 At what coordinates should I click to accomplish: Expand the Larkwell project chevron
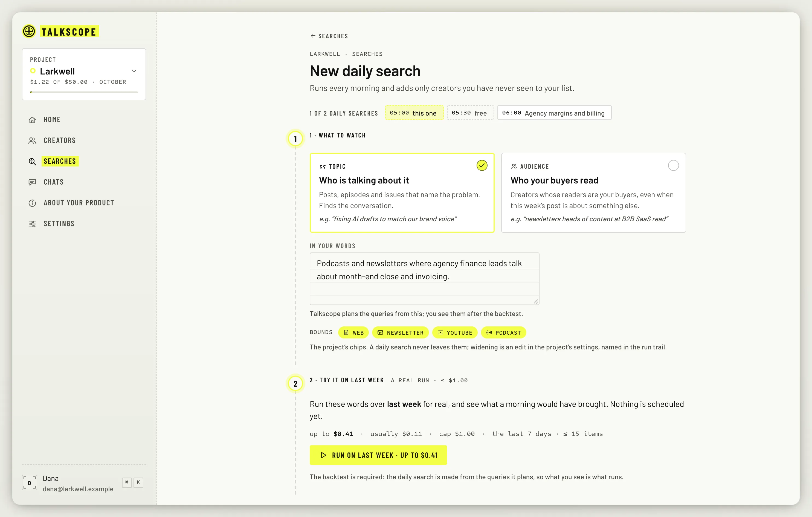pos(134,71)
